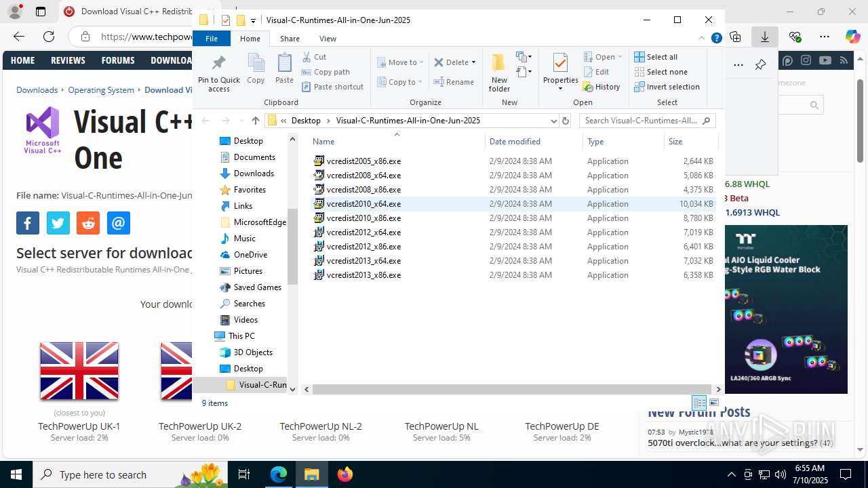Open Copy to dropdown
868x488 pixels.
[399, 82]
